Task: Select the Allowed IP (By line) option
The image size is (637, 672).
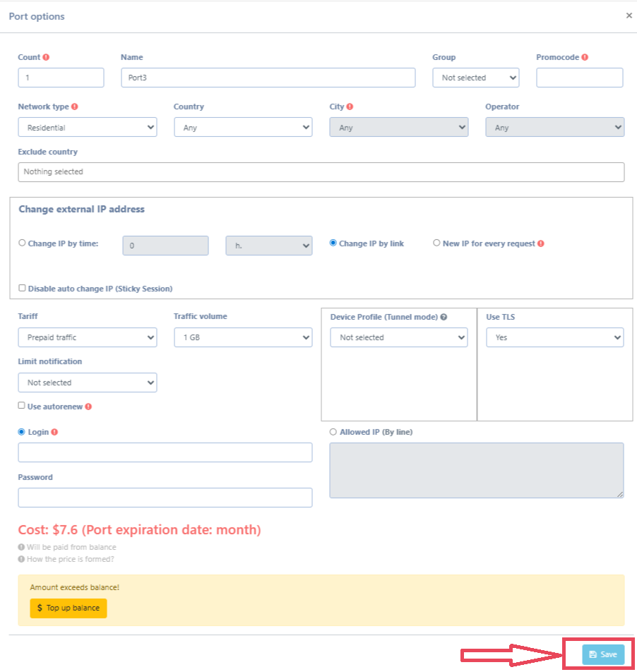Action: click(x=333, y=432)
